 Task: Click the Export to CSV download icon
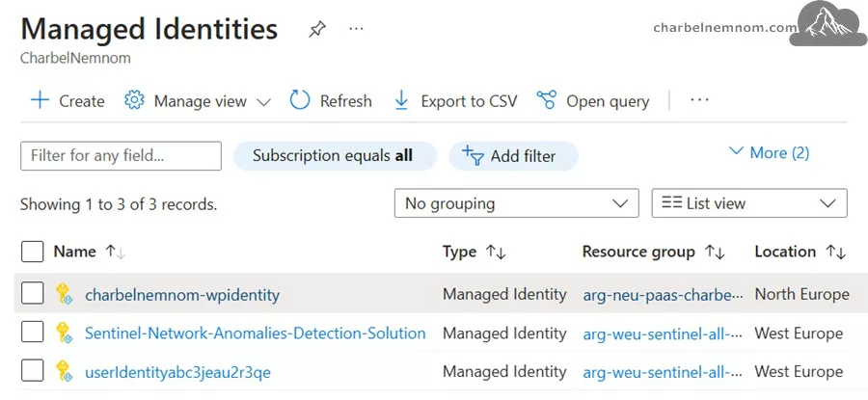[401, 100]
